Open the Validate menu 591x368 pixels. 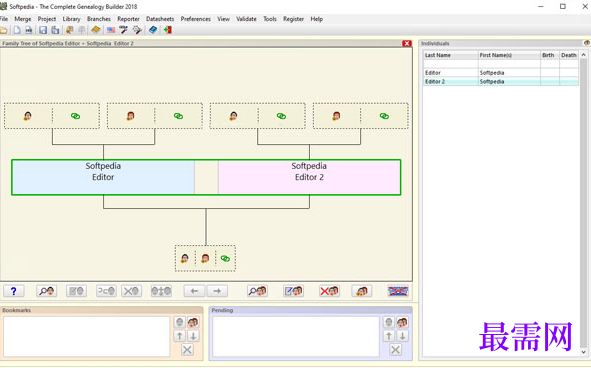pos(247,19)
